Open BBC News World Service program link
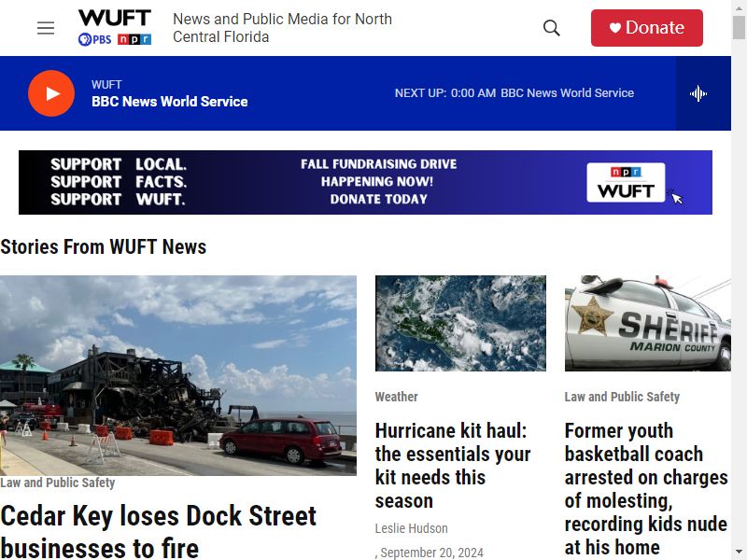The image size is (747, 560). (x=169, y=102)
